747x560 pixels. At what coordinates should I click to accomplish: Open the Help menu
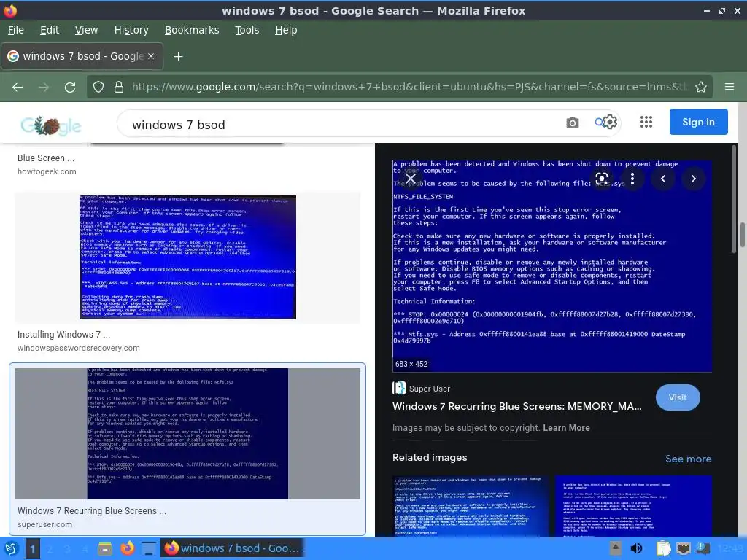286,30
